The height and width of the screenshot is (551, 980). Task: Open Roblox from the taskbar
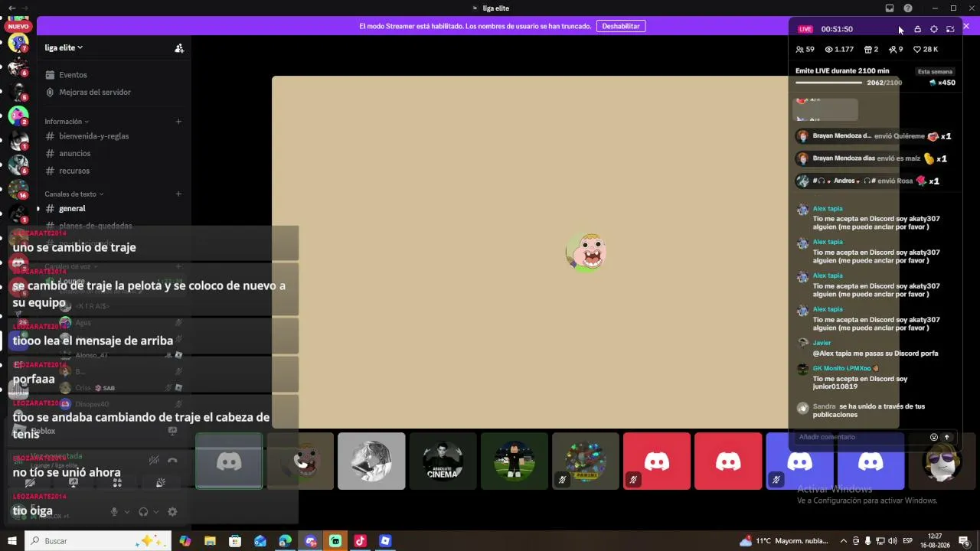[x=385, y=541]
